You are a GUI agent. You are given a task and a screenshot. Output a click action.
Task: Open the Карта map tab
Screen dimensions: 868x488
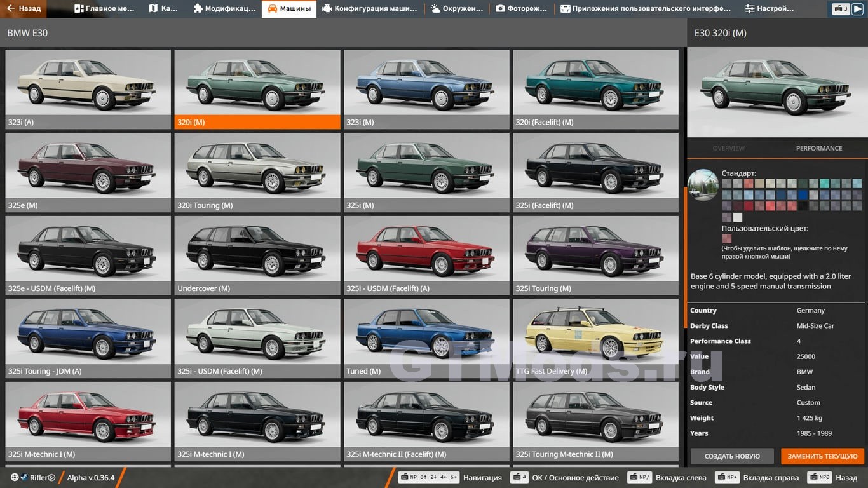163,9
